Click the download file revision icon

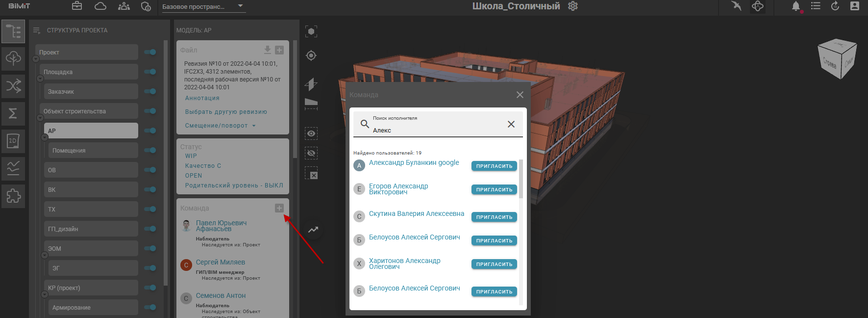[267, 50]
